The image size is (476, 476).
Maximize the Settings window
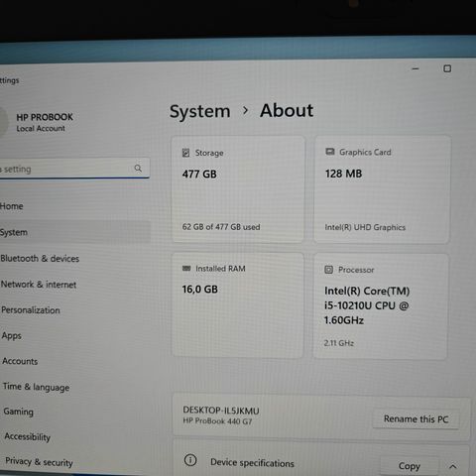(447, 68)
